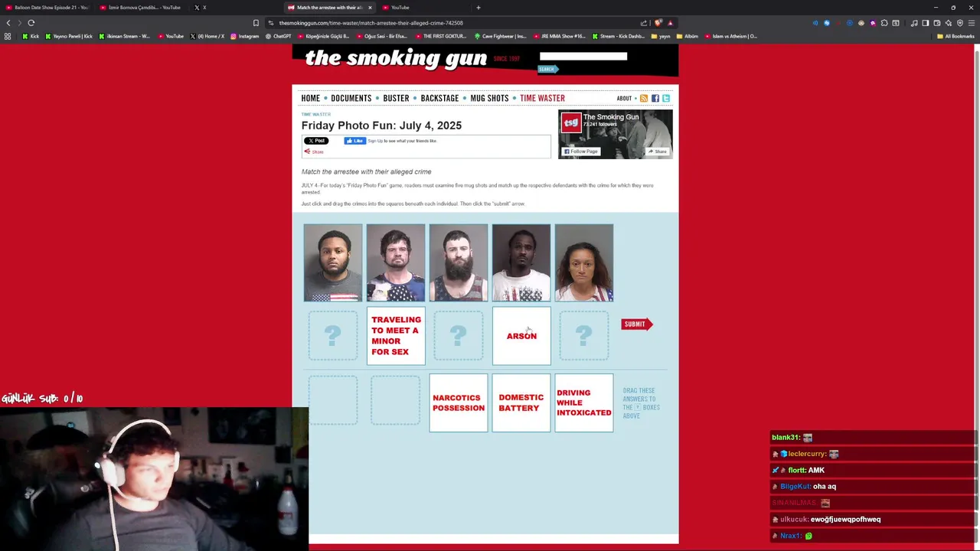Viewport: 980px width, 551px height.
Task: Open the HOME navigation item
Action: tap(311, 98)
